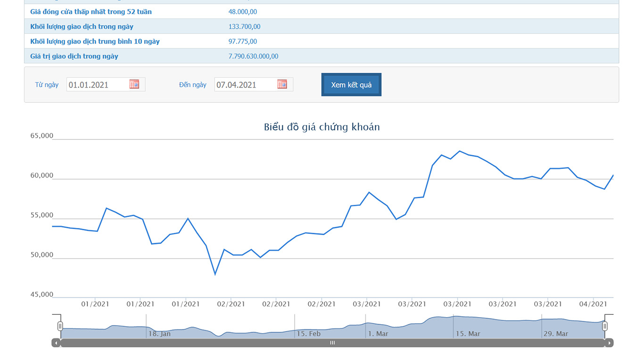The width and height of the screenshot is (644, 362).
Task: Select the 15. Feb marker in navigator
Action: point(308,334)
